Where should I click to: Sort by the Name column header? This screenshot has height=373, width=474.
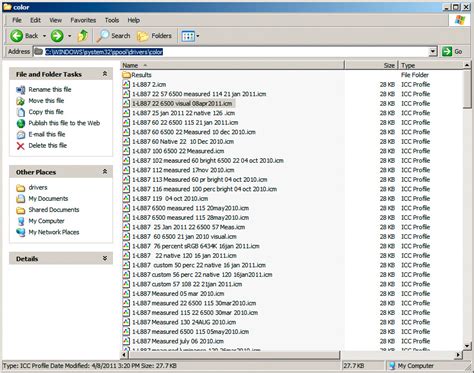[x=232, y=65]
